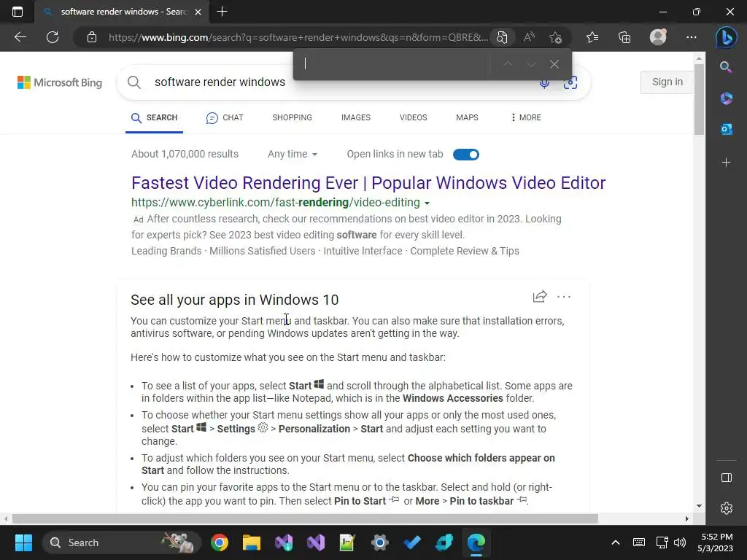747x560 pixels.
Task: Open Collections in Edge toolbar
Action: (x=624, y=37)
